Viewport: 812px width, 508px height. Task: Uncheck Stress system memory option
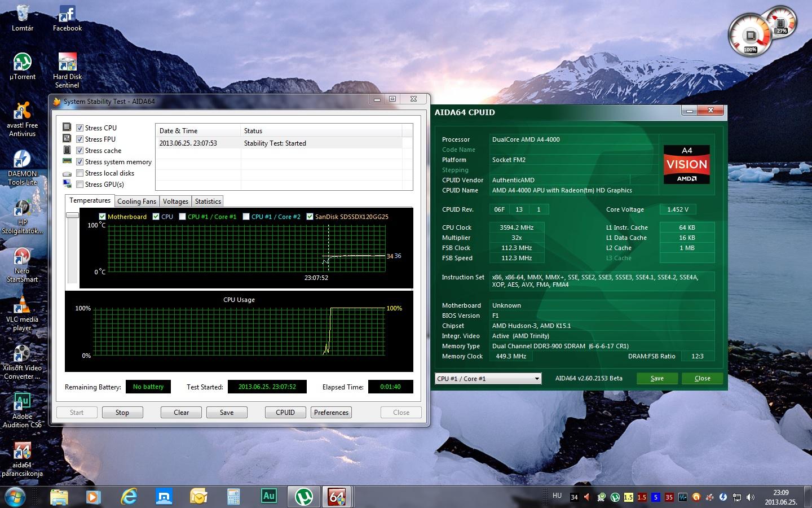pos(80,162)
